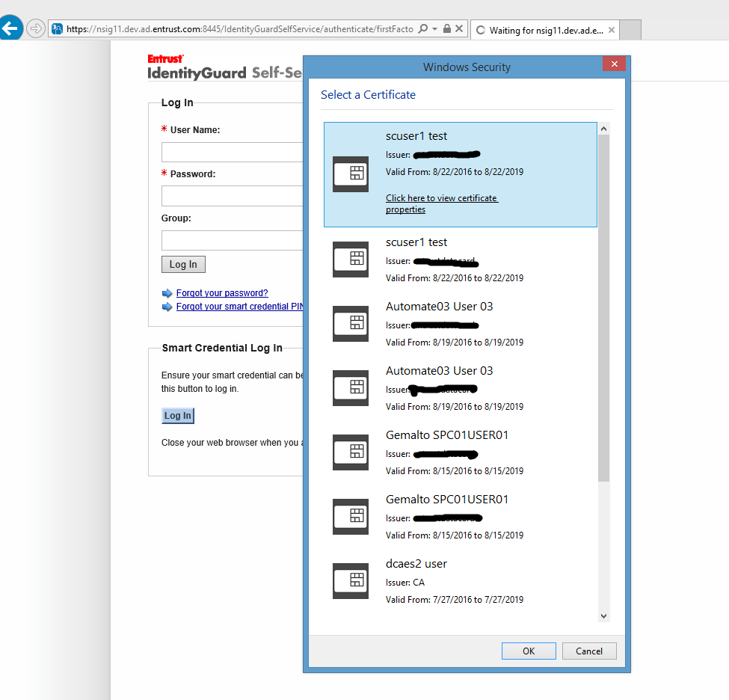Click the padlock security icon in address bar
Screen dimensions: 729x700
[x=447, y=29]
